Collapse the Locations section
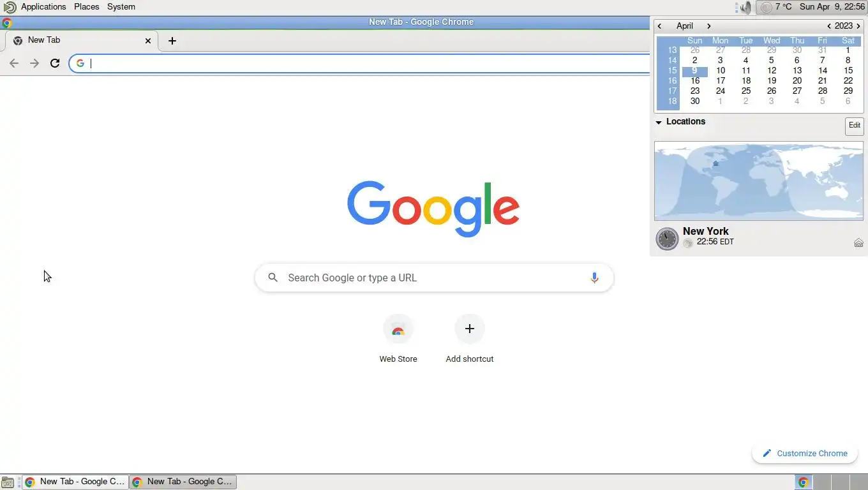 (659, 122)
